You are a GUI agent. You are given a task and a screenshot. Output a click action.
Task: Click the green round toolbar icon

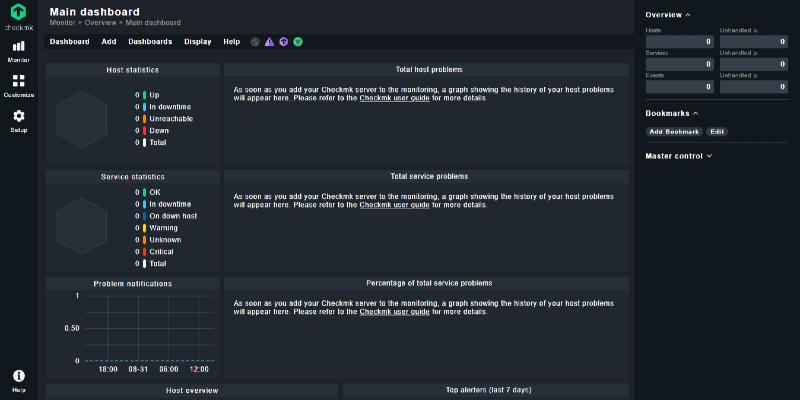click(298, 42)
